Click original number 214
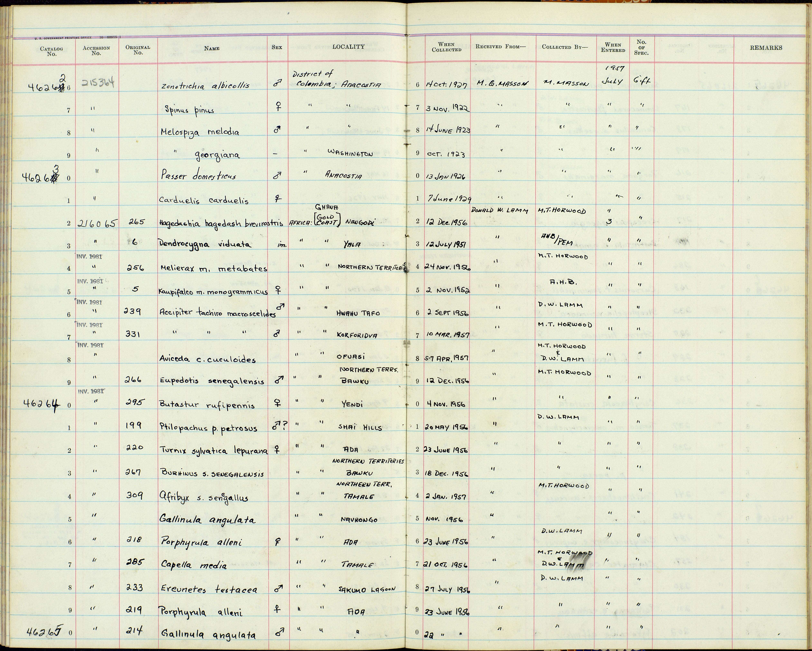 tap(134, 630)
